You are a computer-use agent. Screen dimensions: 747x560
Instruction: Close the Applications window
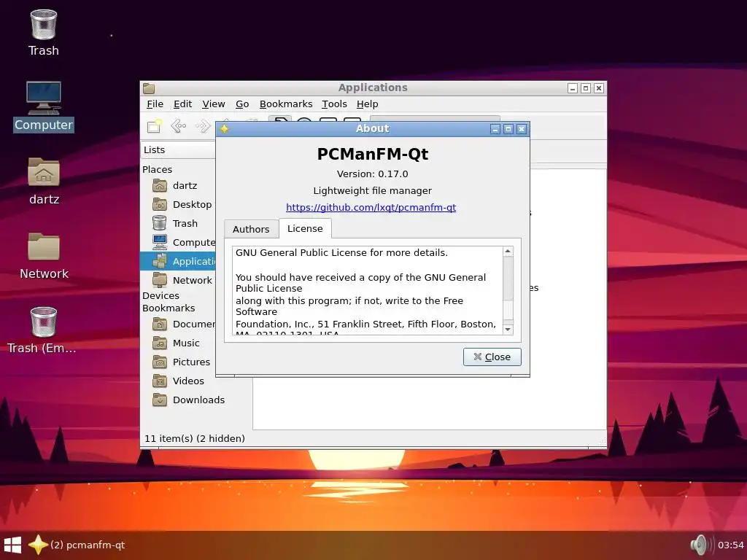pyautogui.click(x=599, y=88)
